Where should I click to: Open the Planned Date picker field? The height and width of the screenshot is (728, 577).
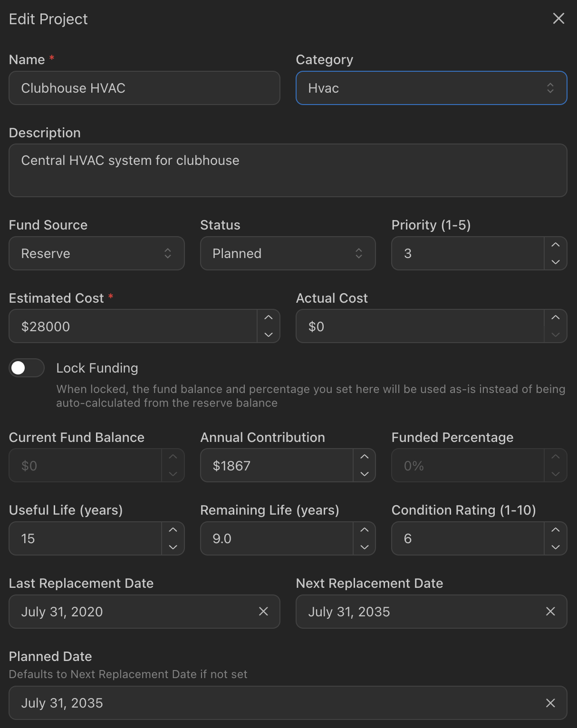[276, 703]
